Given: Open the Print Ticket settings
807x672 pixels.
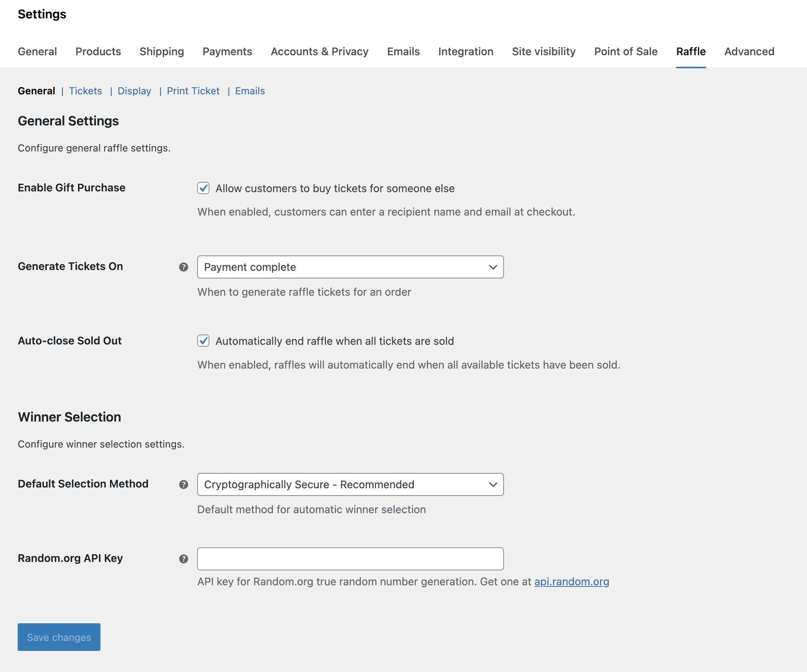Looking at the screenshot, I should click(193, 91).
